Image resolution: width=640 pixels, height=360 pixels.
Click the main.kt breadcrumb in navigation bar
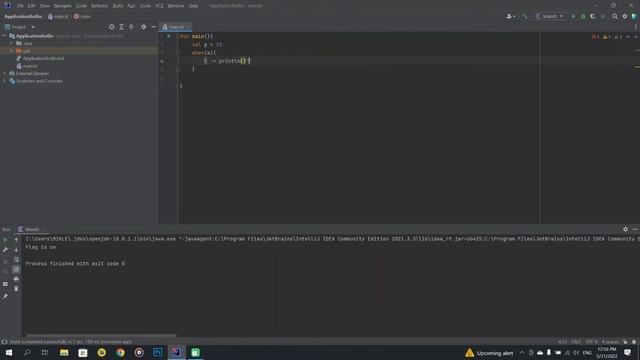(58, 16)
